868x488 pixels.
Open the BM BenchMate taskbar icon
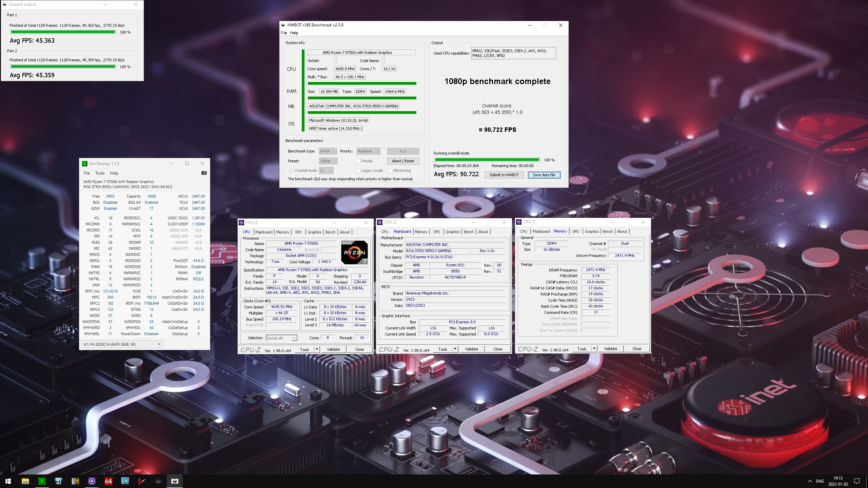[75, 481]
